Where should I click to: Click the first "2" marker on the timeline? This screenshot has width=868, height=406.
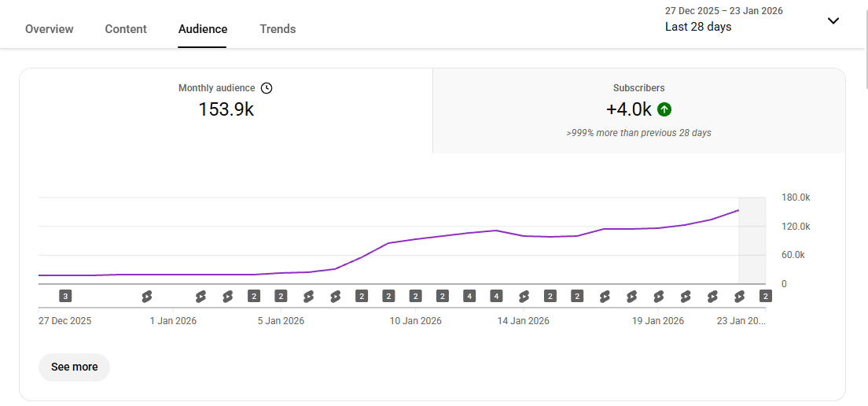click(254, 296)
